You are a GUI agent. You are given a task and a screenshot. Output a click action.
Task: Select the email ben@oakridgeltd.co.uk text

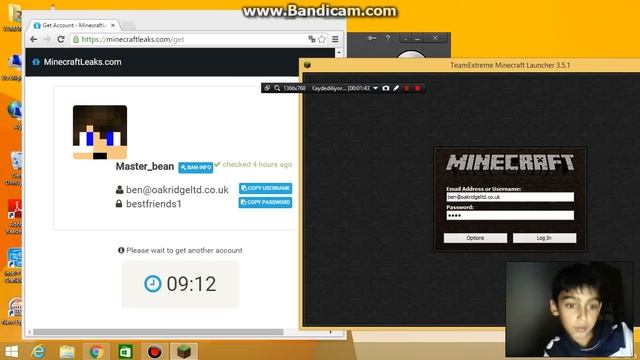coord(177,190)
